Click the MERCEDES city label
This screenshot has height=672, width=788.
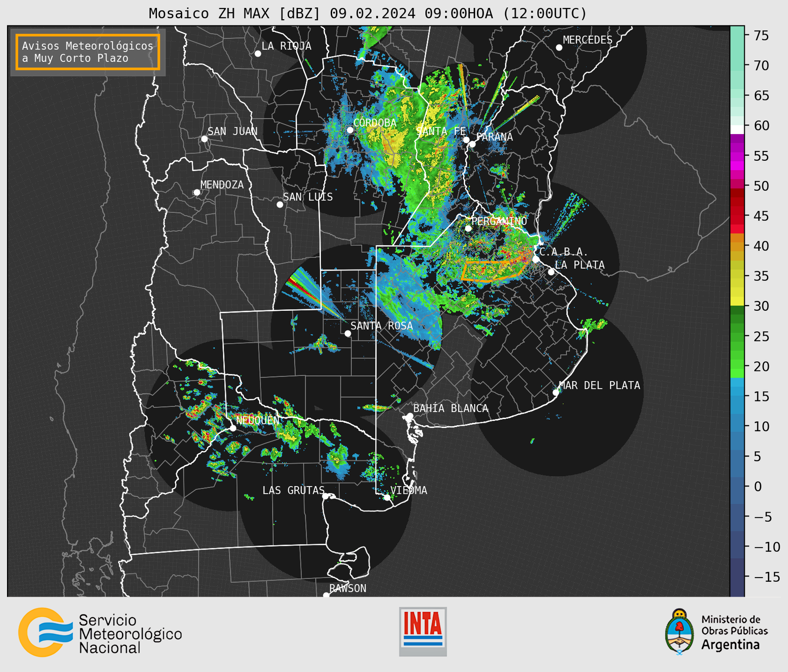(x=587, y=40)
